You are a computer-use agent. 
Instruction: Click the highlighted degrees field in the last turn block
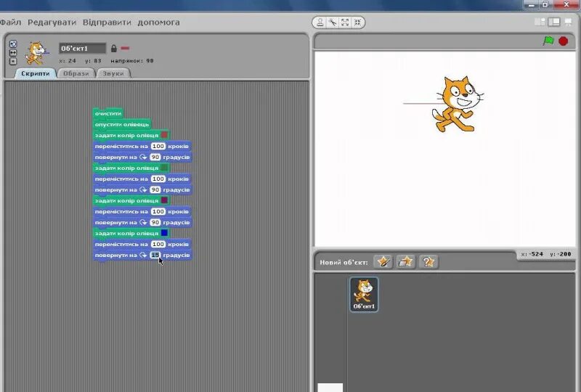155,255
